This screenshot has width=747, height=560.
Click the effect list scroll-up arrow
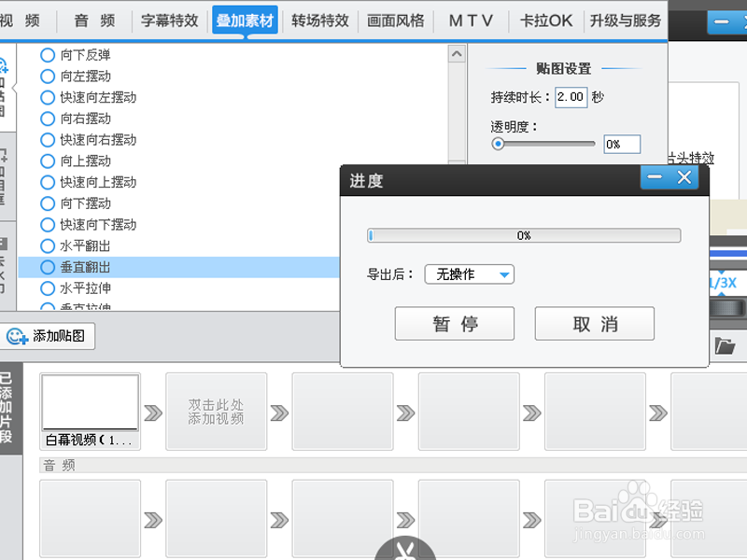tap(457, 54)
